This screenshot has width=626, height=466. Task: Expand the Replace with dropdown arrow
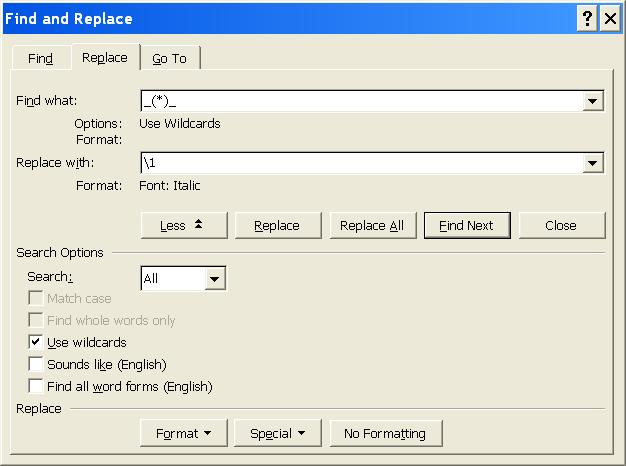pos(594,163)
